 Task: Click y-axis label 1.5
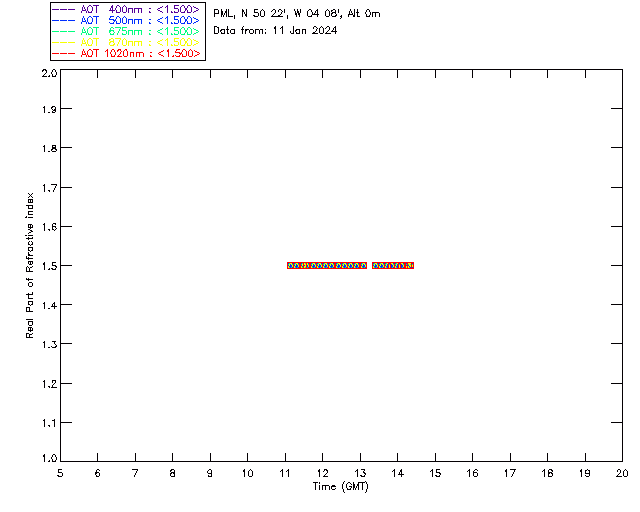(49, 266)
